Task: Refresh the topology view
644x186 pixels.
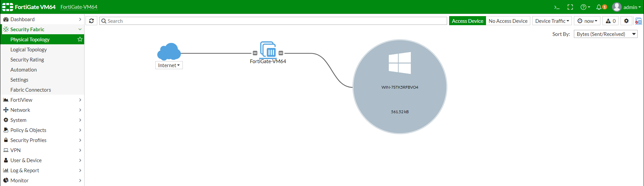Action: pos(91,21)
